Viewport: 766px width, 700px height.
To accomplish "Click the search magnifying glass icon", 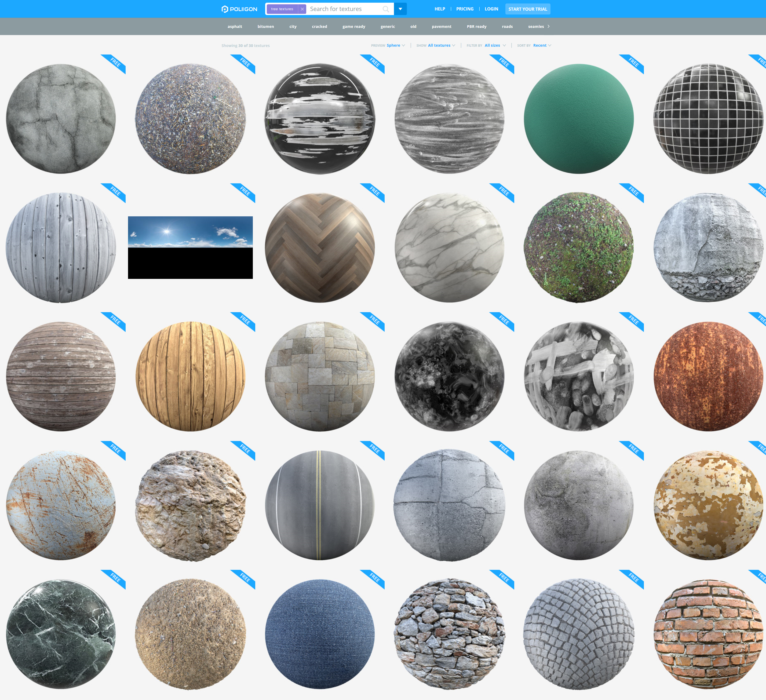I will click(x=386, y=9).
